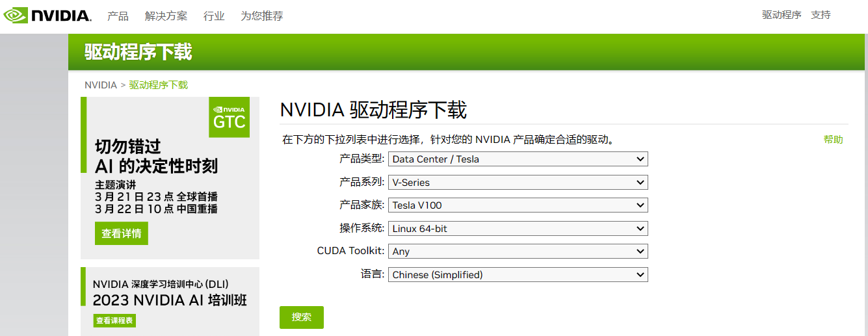Viewport: 868px width, 336px height.
Task: Click the green 搜索 button
Action: (302, 317)
